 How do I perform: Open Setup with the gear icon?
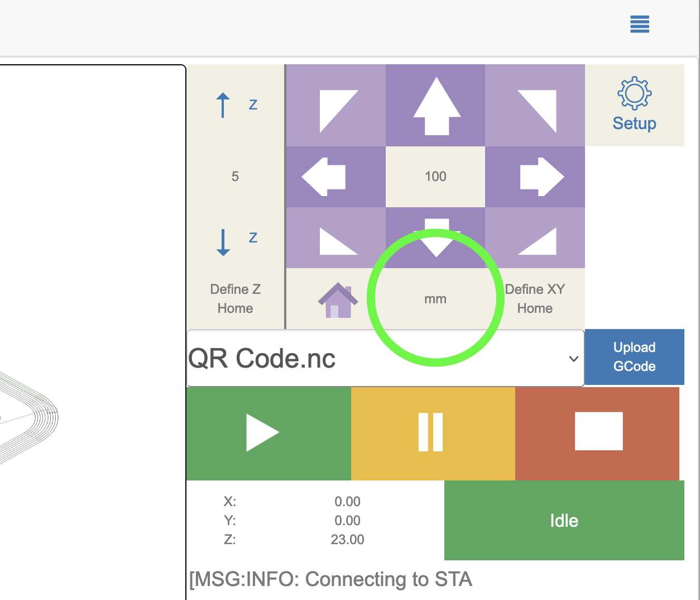[635, 106]
